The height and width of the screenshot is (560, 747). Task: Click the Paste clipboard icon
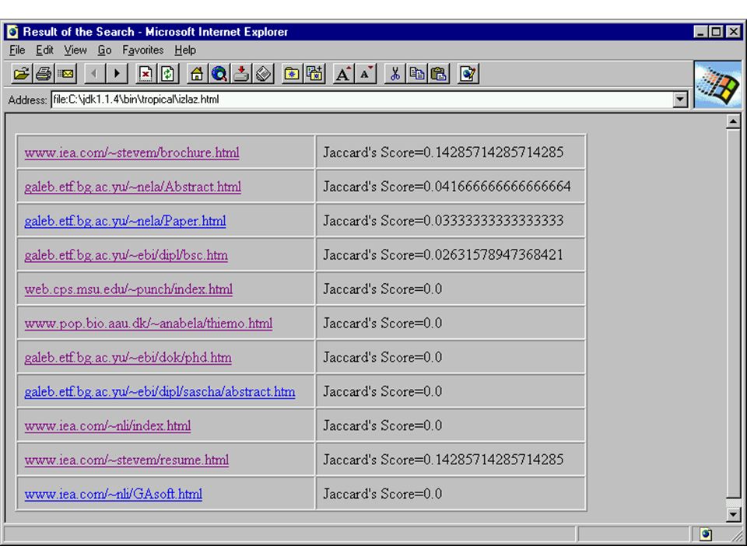[439, 74]
